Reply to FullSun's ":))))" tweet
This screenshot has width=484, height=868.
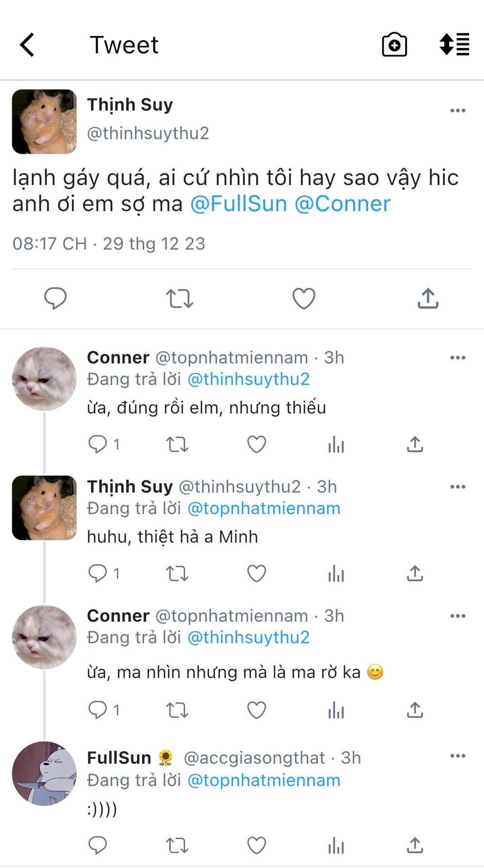point(97,845)
